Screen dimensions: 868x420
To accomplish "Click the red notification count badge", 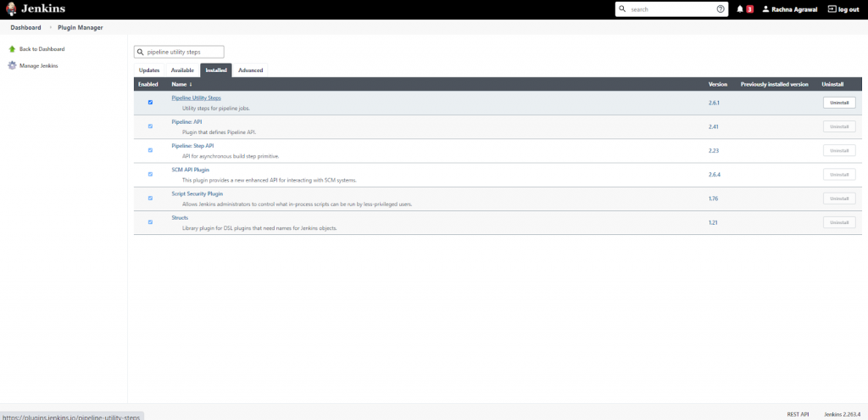I will point(750,9).
